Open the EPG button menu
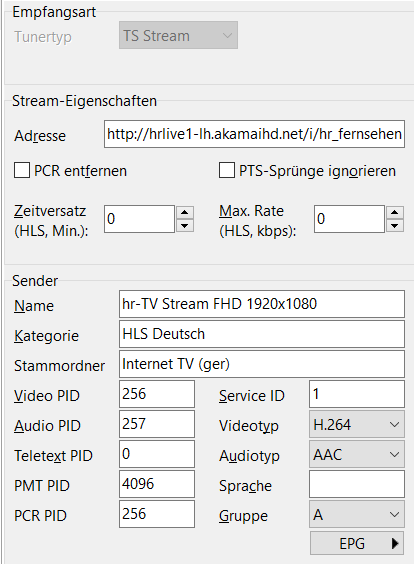 [357, 543]
